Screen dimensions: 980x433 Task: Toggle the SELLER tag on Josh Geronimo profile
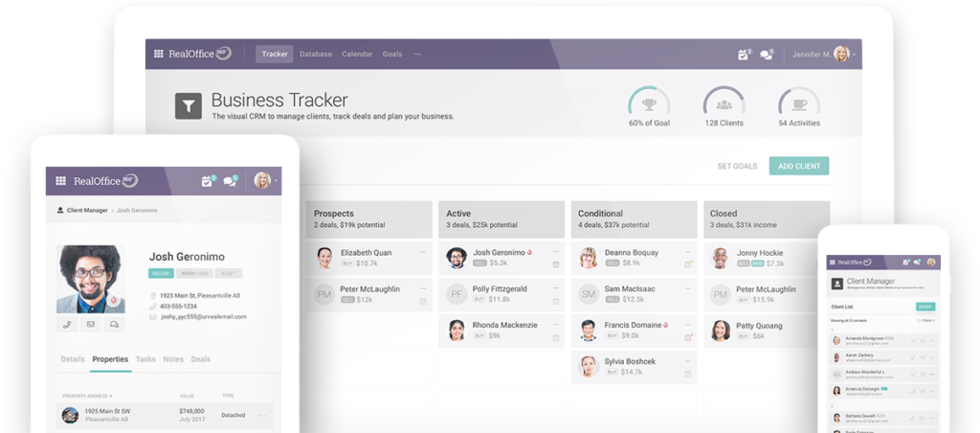click(161, 273)
